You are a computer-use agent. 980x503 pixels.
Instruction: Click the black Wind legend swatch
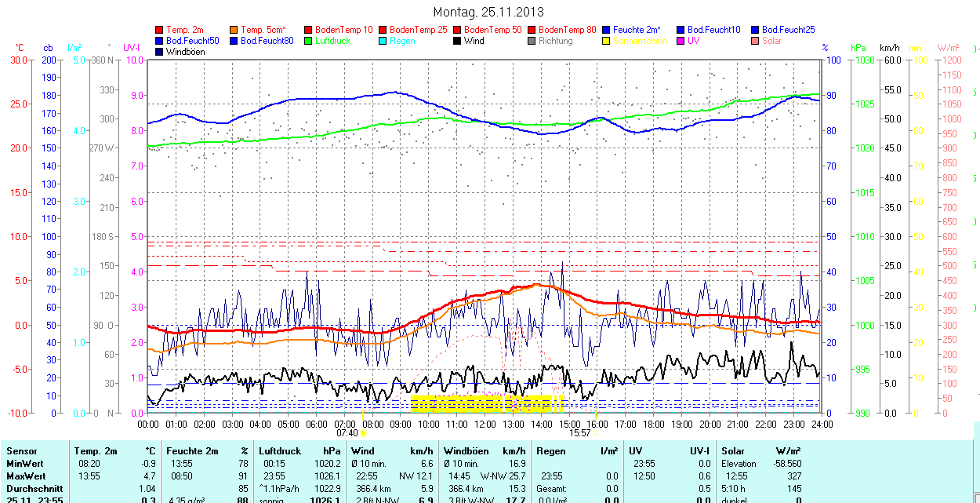point(457,41)
